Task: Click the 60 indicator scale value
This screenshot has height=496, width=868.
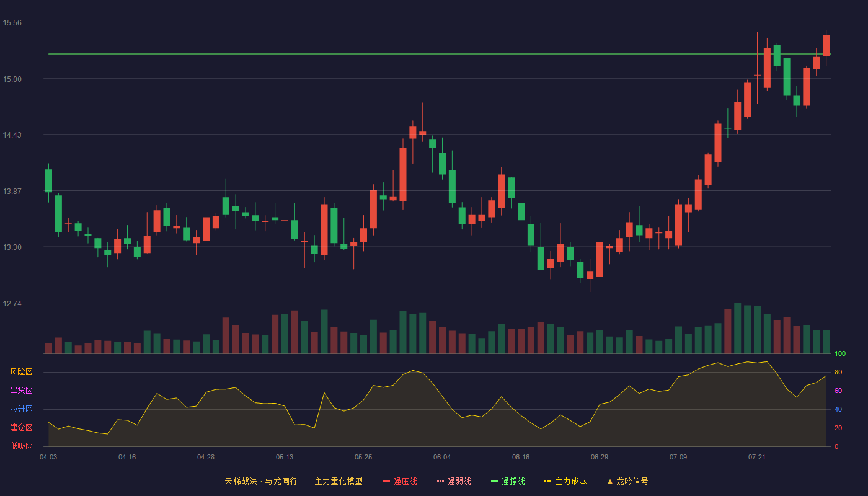Action: (838, 391)
